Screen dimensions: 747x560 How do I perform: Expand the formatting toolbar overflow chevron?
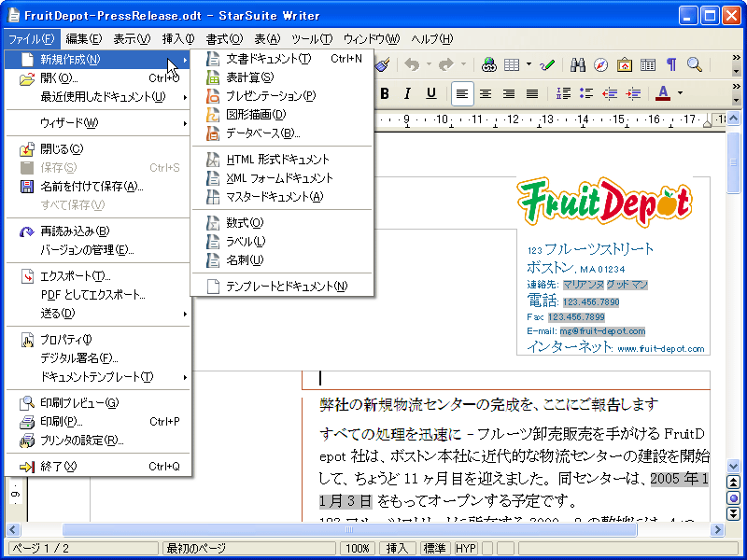point(737,87)
